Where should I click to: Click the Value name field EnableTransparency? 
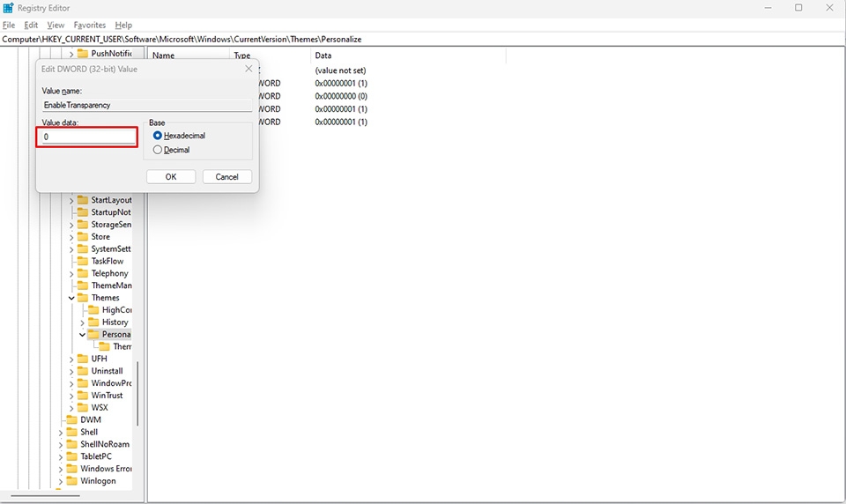tap(147, 105)
